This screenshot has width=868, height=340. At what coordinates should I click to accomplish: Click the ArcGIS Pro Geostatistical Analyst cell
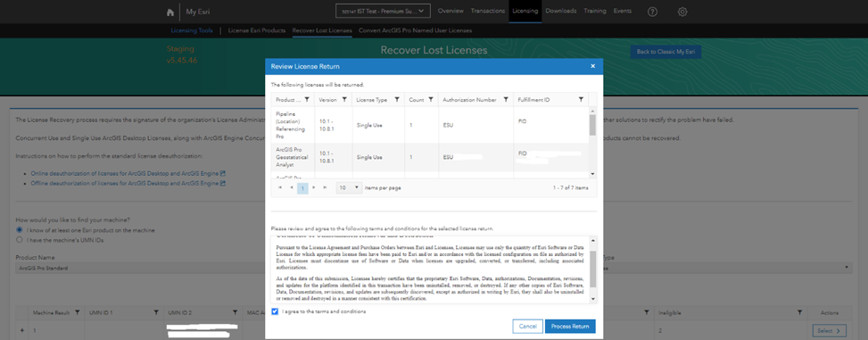click(293, 157)
